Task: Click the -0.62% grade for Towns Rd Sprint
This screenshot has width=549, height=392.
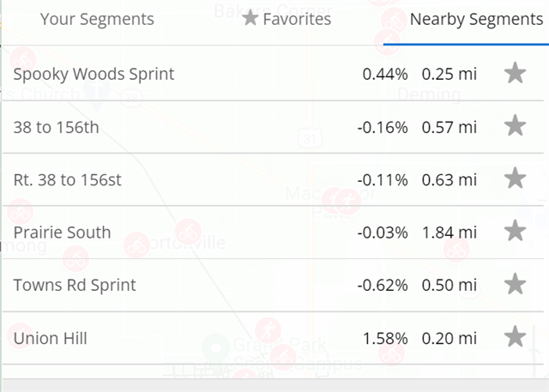Action: pyautogui.click(x=383, y=286)
